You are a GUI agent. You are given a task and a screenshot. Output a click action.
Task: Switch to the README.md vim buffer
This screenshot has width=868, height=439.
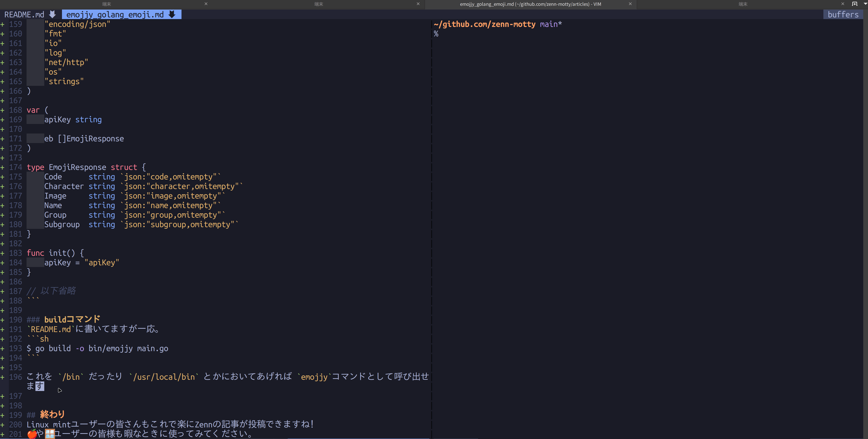point(24,14)
